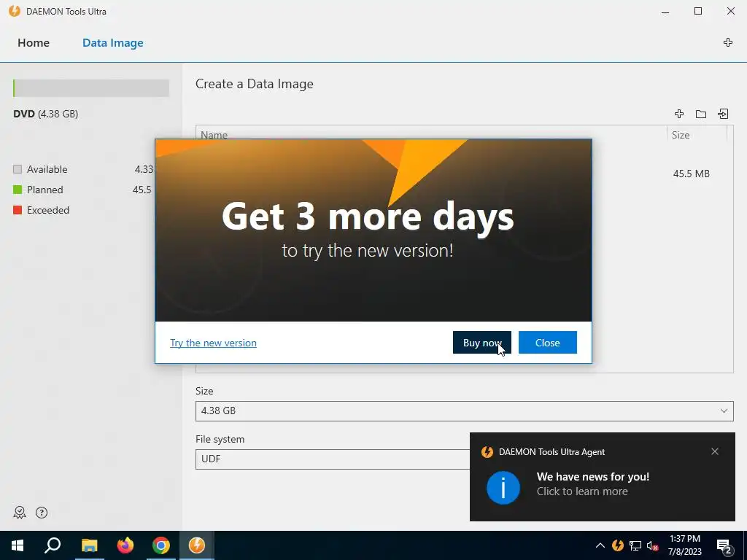Open the license badge icon in the sidebar
Viewport: 747px width, 560px height.
click(20, 513)
